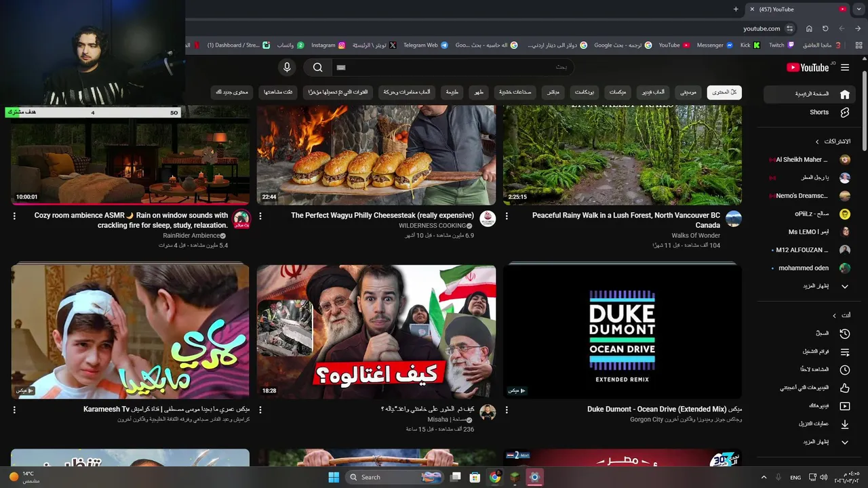The width and height of the screenshot is (868, 488).
Task: Select 'بودكاست' Podcasts filter chip
Action: [x=585, y=92]
